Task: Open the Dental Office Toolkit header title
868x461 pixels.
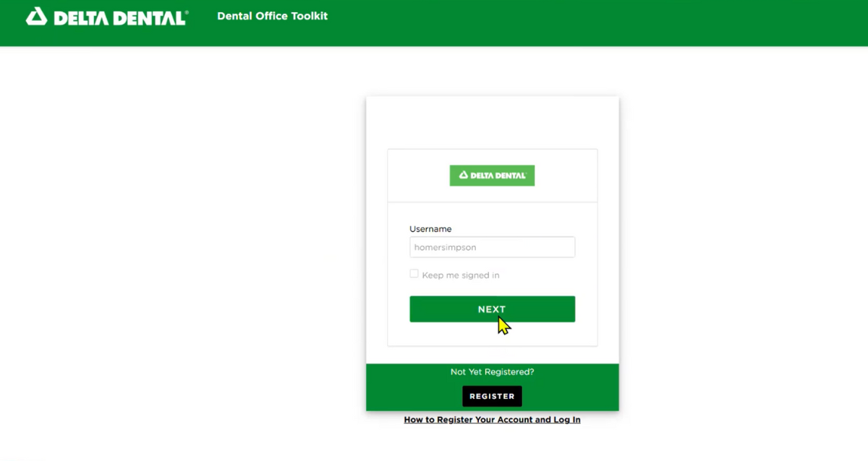Action: point(272,16)
